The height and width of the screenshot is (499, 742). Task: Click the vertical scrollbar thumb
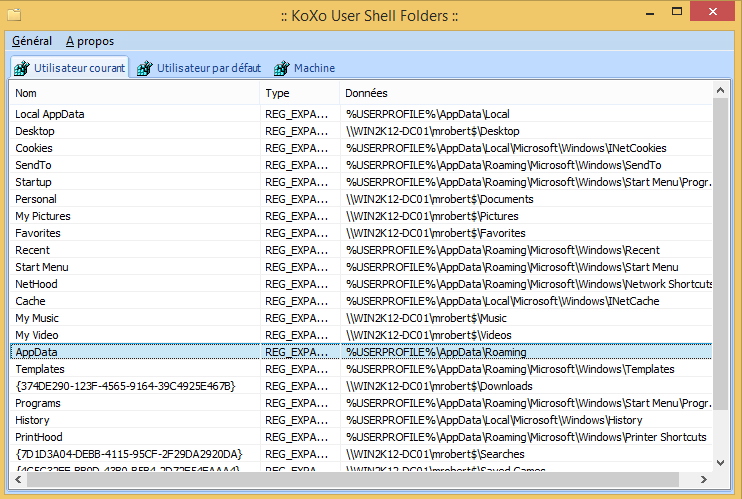point(721,254)
